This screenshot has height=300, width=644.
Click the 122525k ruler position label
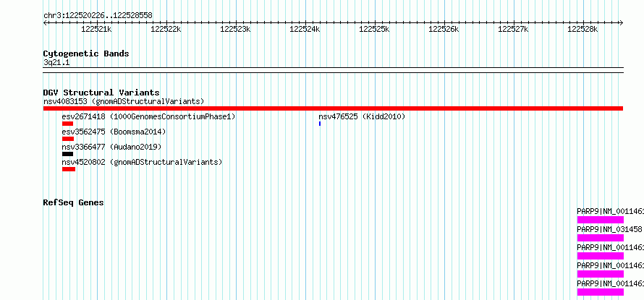(x=374, y=29)
